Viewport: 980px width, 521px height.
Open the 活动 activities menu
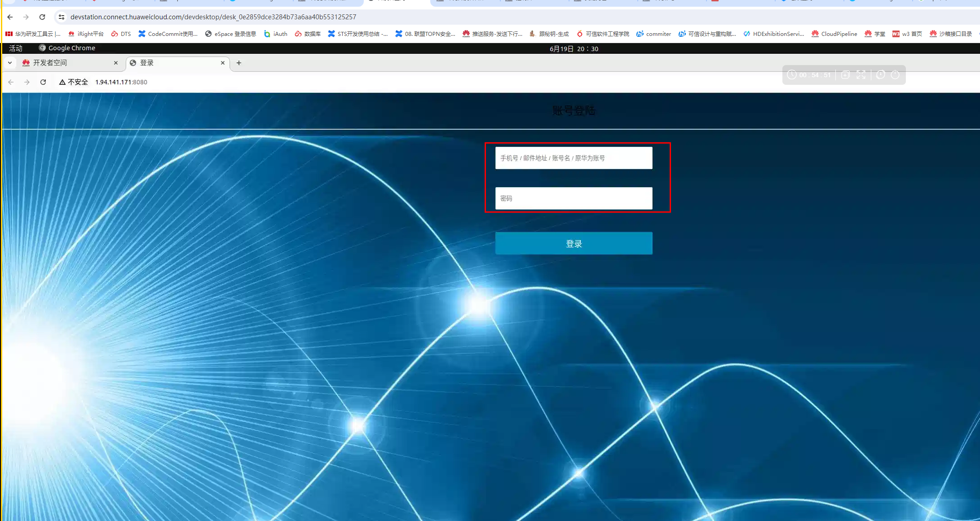tap(16, 48)
